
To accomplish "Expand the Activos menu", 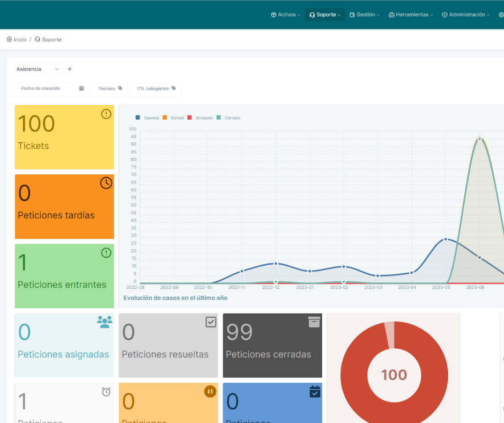I will [286, 15].
